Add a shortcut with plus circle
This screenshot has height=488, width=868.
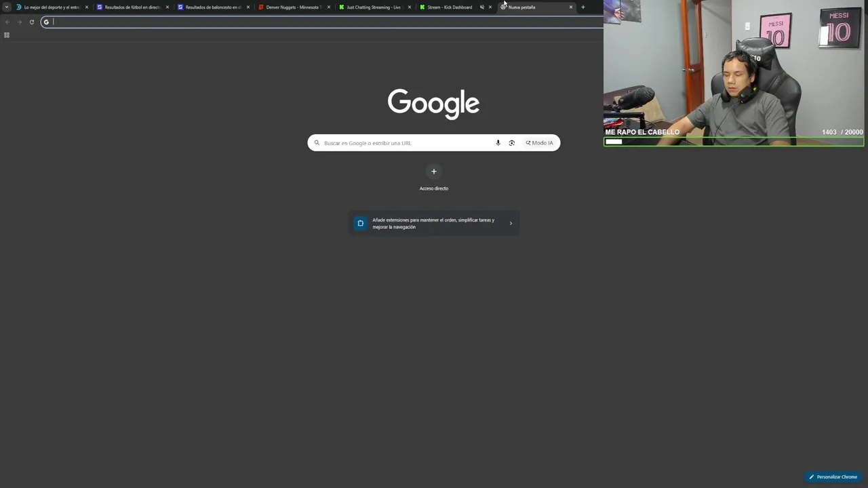pos(434,171)
